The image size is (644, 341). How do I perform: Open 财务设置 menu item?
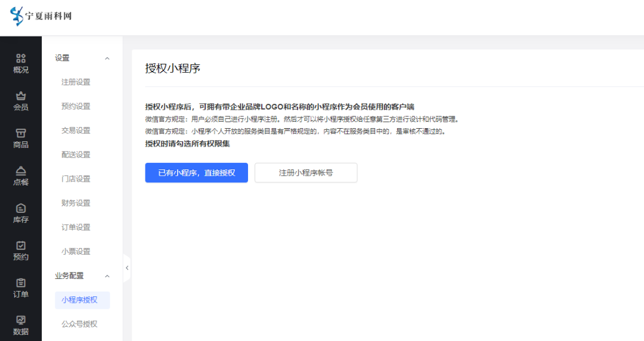(76, 203)
